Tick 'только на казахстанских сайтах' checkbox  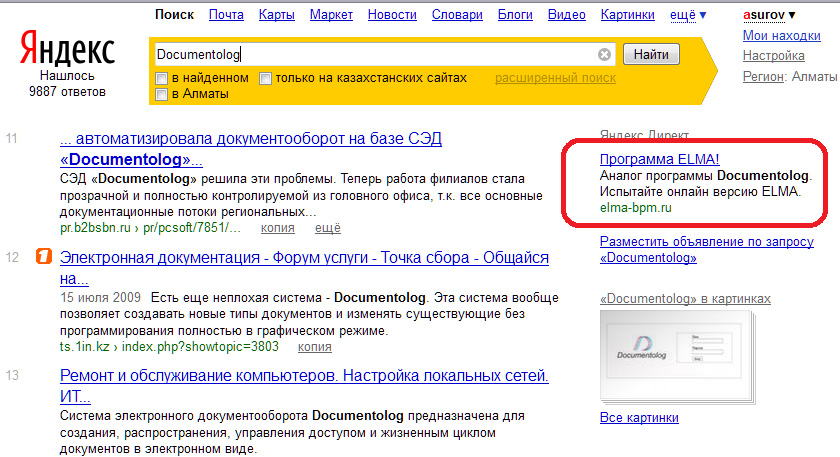265,79
